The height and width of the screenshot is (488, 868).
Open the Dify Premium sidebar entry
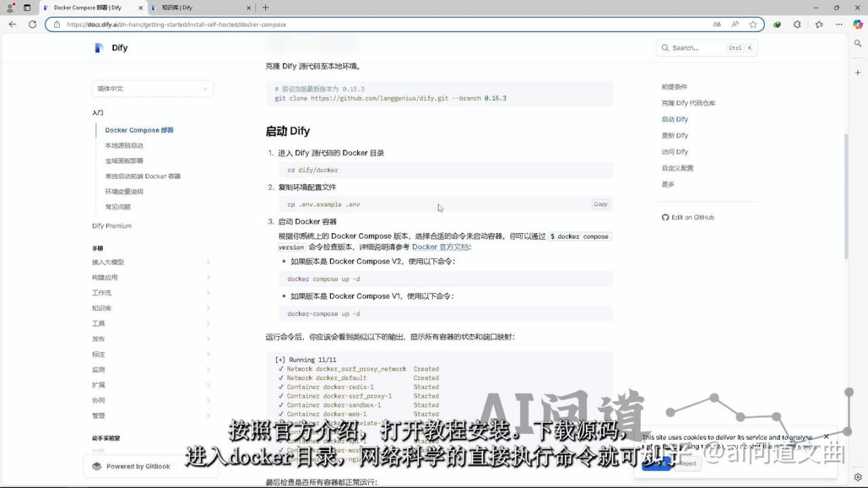(x=112, y=226)
